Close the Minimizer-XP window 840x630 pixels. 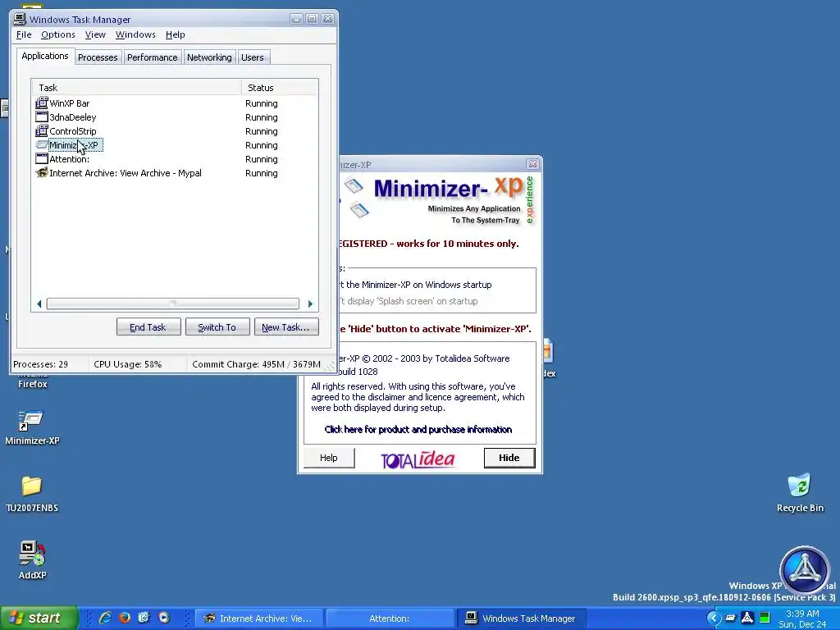[532, 164]
